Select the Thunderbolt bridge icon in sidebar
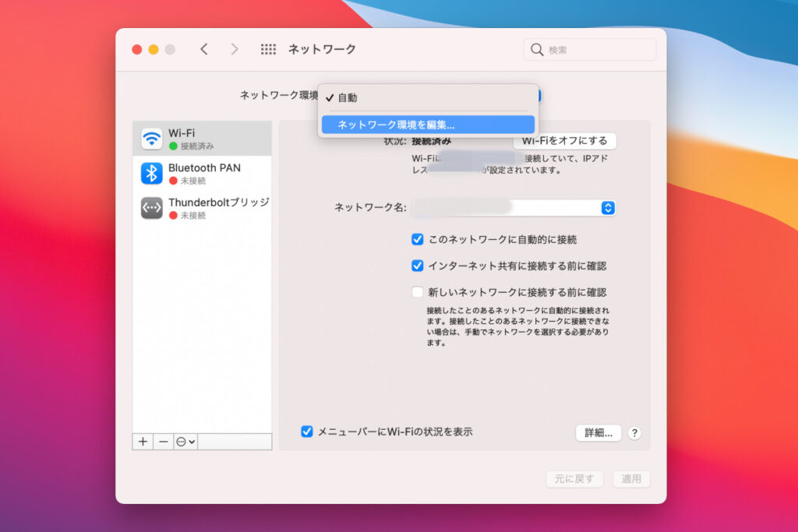798x532 pixels. point(152,208)
